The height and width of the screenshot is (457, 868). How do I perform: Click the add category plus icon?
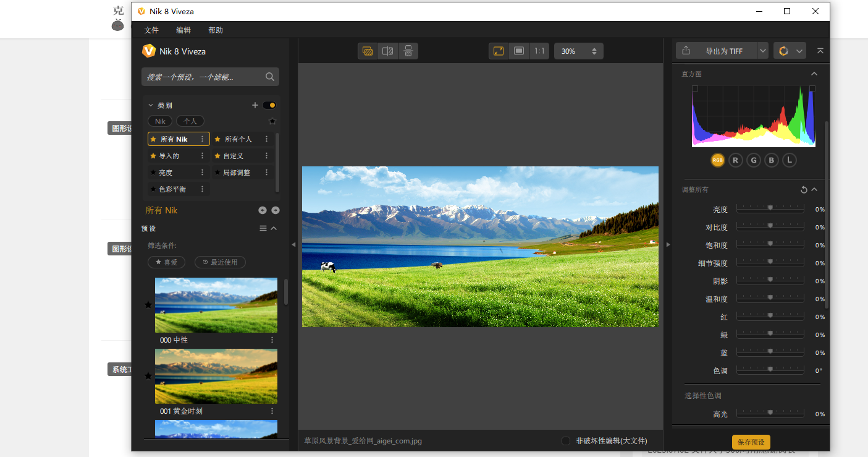(255, 105)
